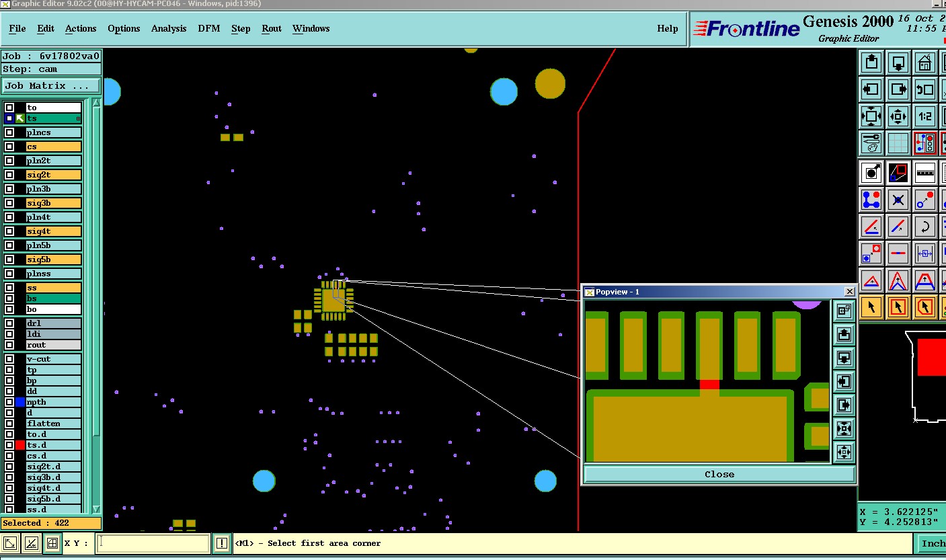946x560 pixels.
Task: Select the polygon-framed pointer selection tool
Action: coord(925,307)
